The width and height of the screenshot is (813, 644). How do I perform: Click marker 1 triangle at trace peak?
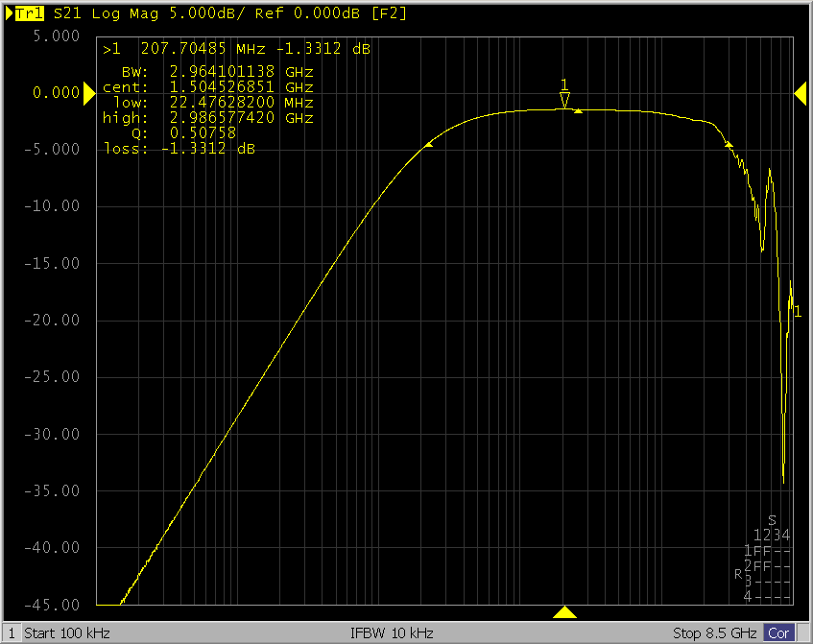564,100
